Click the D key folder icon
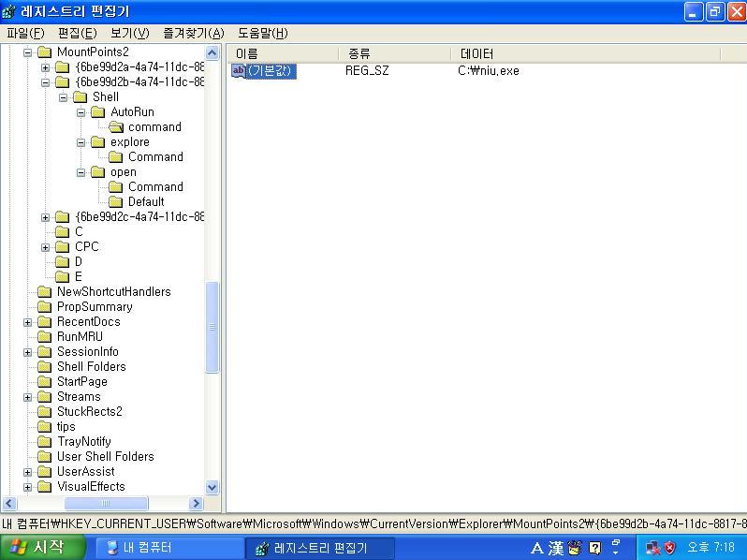 click(x=62, y=261)
